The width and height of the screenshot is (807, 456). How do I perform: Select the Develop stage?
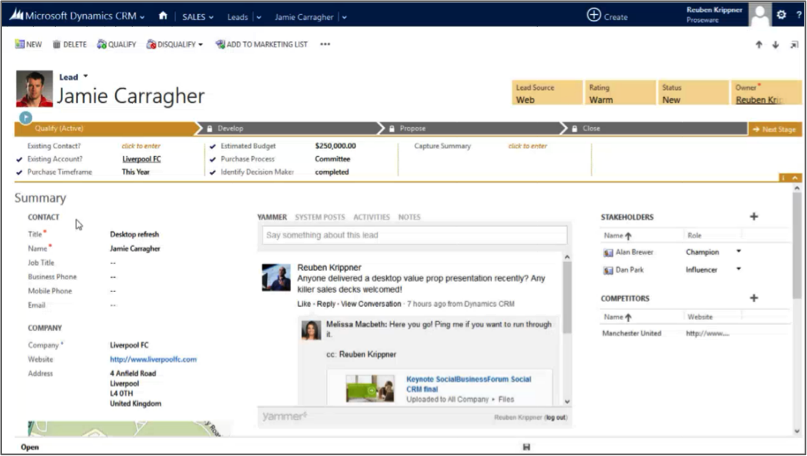coord(291,128)
